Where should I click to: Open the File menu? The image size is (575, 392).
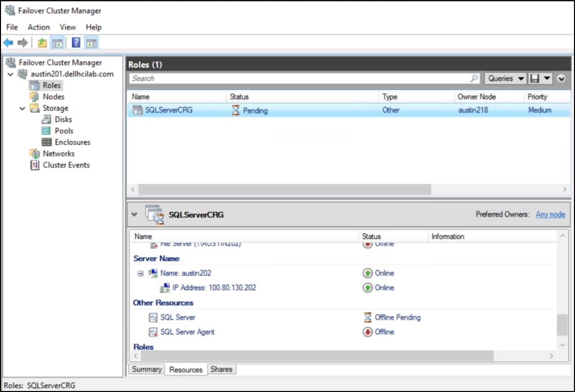pyautogui.click(x=12, y=27)
